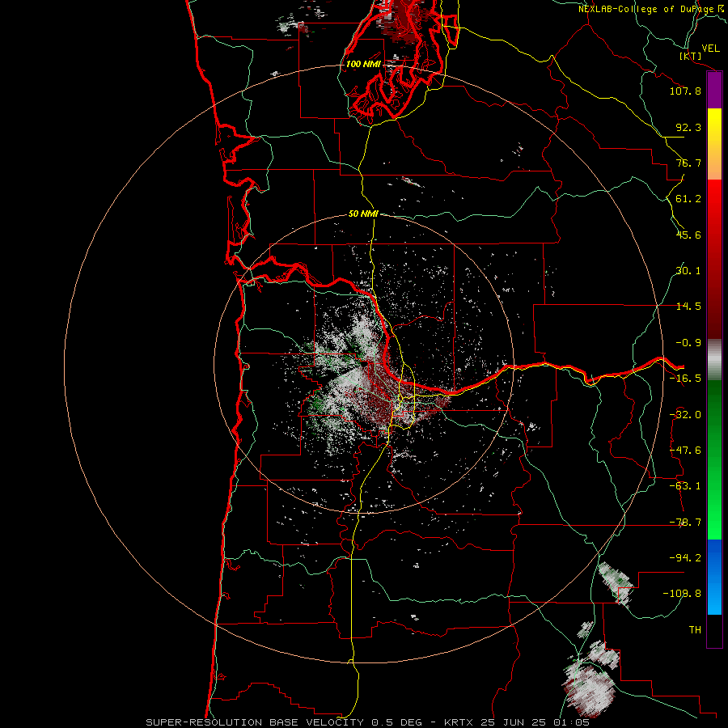Click the yellow segment of color bar
728x728 pixels.
click(x=714, y=128)
